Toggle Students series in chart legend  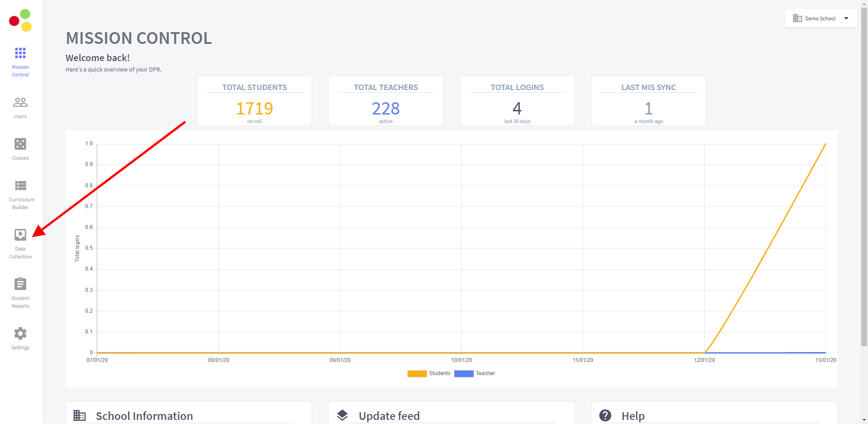pos(429,373)
